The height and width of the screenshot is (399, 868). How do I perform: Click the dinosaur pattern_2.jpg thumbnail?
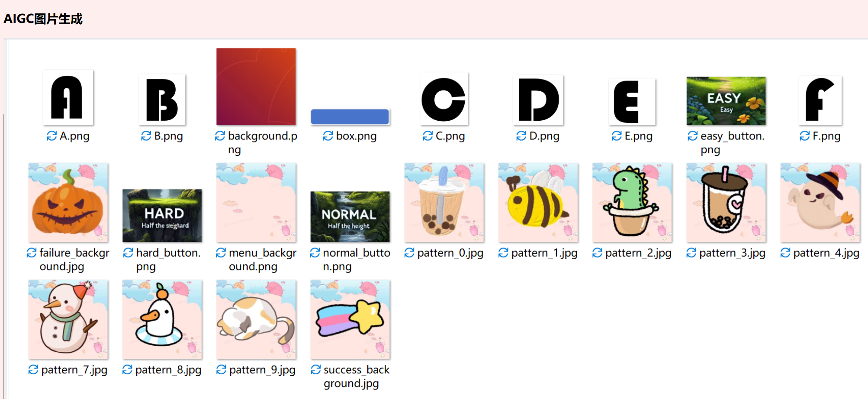pyautogui.click(x=632, y=203)
